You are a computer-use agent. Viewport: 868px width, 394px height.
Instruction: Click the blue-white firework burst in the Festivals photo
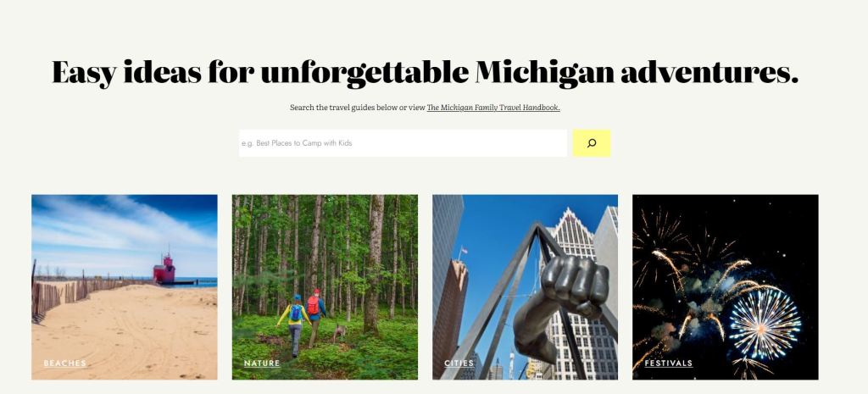click(765, 323)
